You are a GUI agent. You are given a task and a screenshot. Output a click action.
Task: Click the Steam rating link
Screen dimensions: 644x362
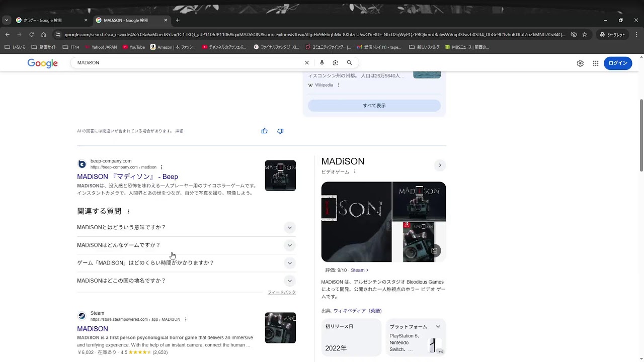click(x=359, y=270)
